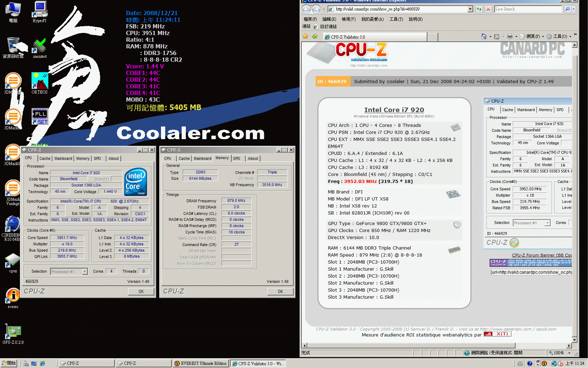Click the Start (開始) button
The height and width of the screenshot is (368, 588).
tap(9, 363)
